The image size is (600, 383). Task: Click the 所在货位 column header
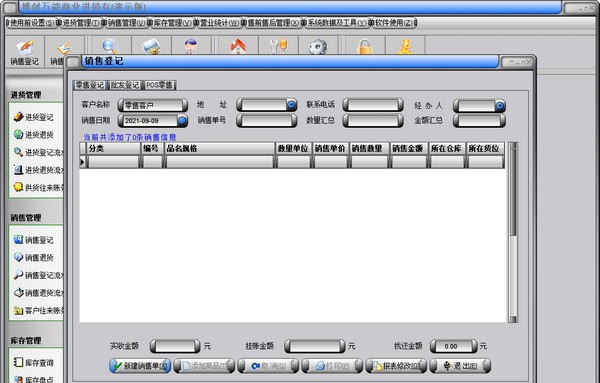click(485, 148)
